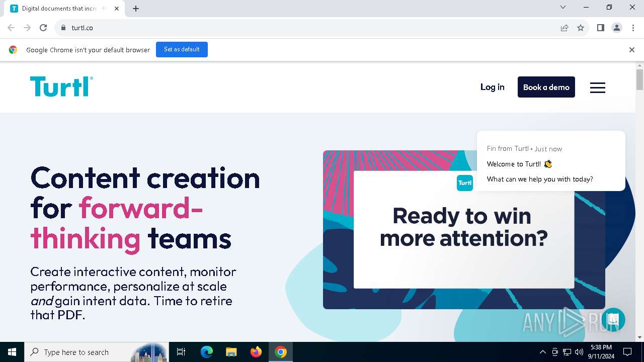Expand the tab search chevron
Viewport: 644px width, 362px height.
point(563,7)
